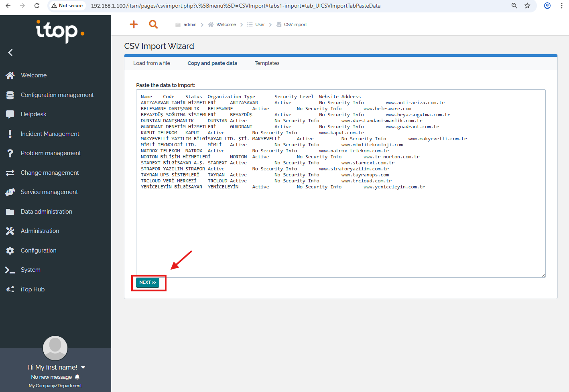The width and height of the screenshot is (569, 392).
Task: Collapse the sidebar with the left arrow
Action: pos(10,53)
